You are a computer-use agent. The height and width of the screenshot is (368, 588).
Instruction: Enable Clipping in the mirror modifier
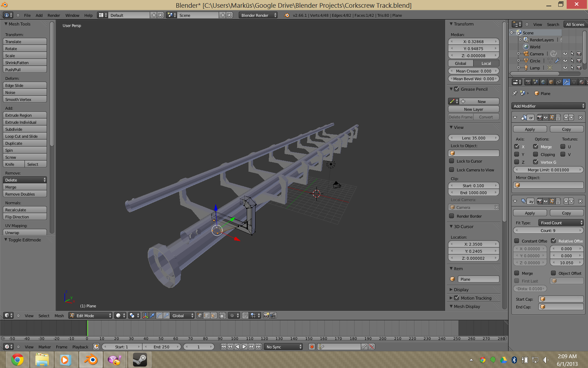click(535, 155)
